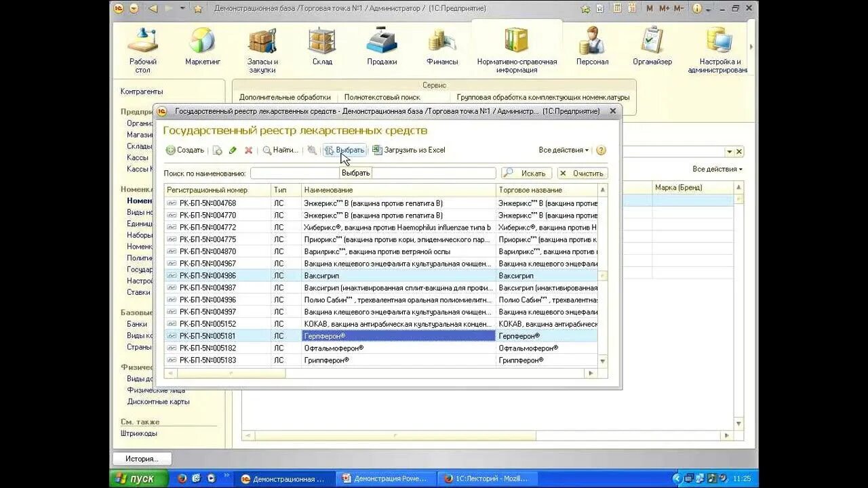Open the Персонал section

tap(592, 47)
